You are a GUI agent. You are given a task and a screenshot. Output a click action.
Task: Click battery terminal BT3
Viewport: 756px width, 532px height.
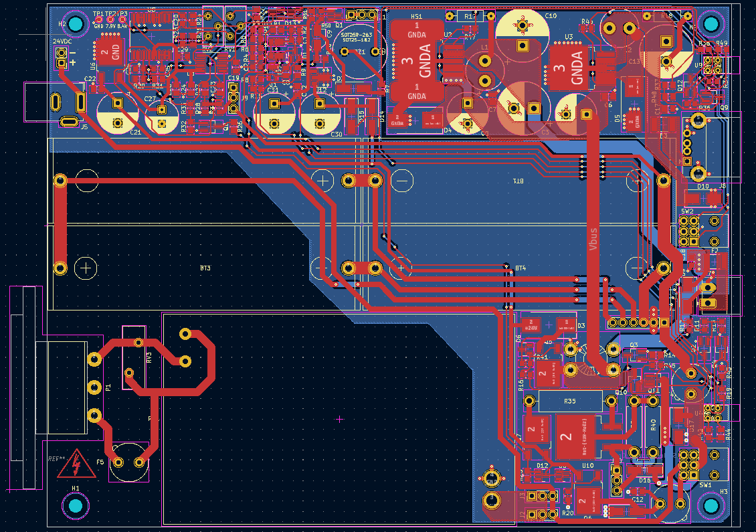(204, 268)
